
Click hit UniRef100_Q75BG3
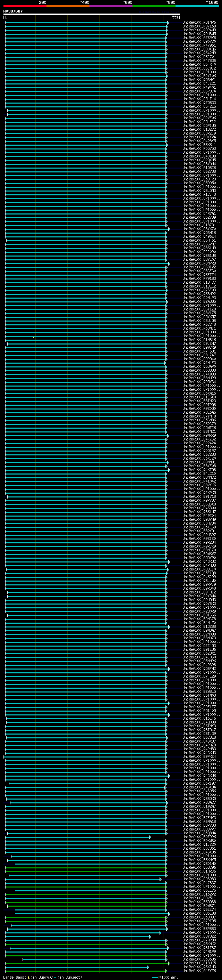pyautogui.click(x=199, y=103)
